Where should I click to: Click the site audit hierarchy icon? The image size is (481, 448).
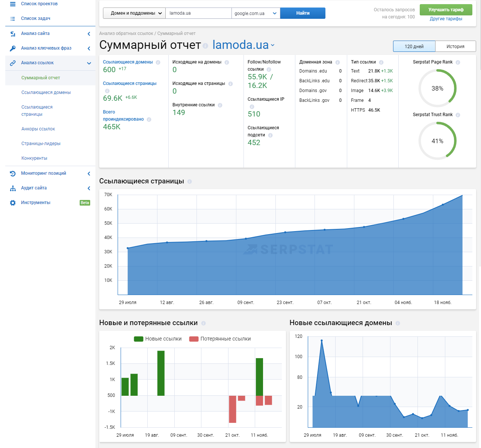coord(13,188)
